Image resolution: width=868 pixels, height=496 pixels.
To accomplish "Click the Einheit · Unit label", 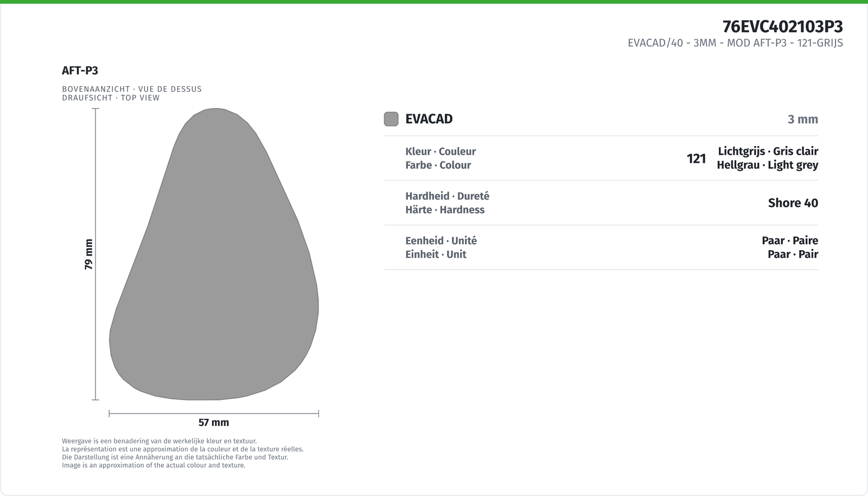I will pos(436,254).
